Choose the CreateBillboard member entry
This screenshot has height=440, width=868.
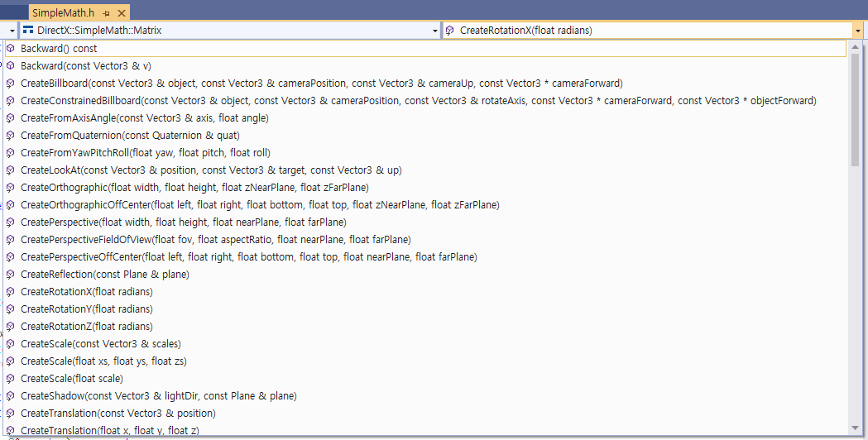click(425, 83)
